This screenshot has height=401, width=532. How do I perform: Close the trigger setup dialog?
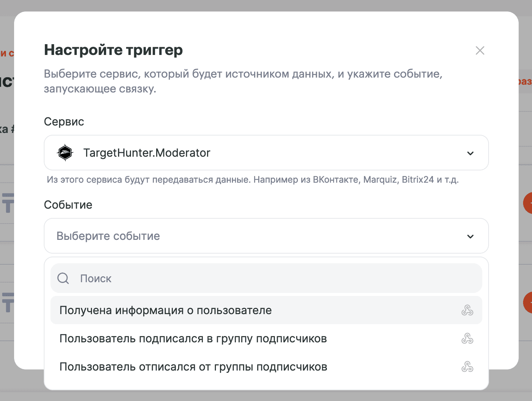coord(480,50)
